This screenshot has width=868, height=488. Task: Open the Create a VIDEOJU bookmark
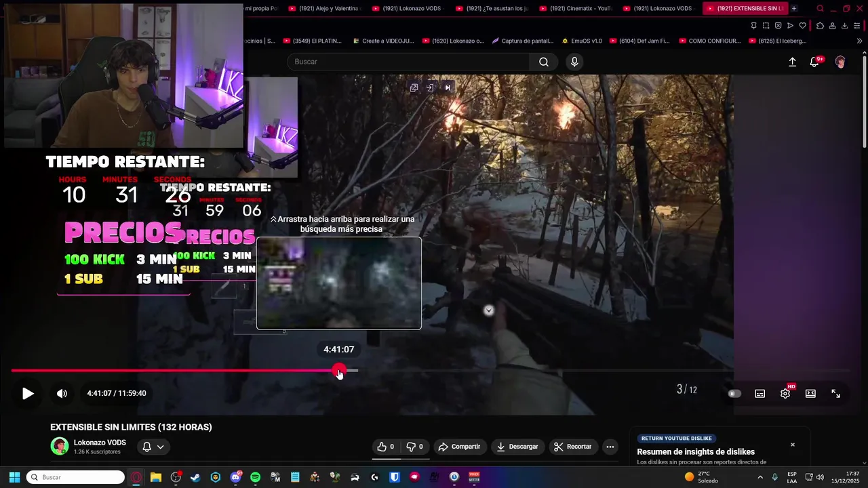coord(382,41)
